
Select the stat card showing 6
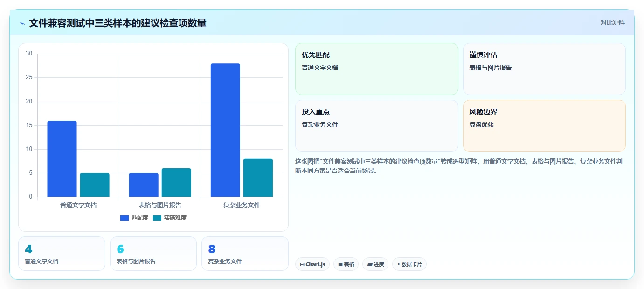(153, 254)
